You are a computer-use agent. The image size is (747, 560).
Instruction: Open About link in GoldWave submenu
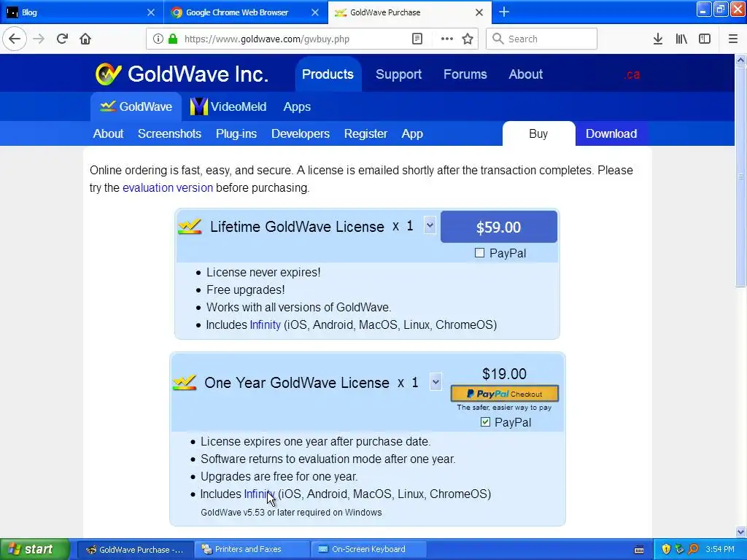click(x=108, y=134)
